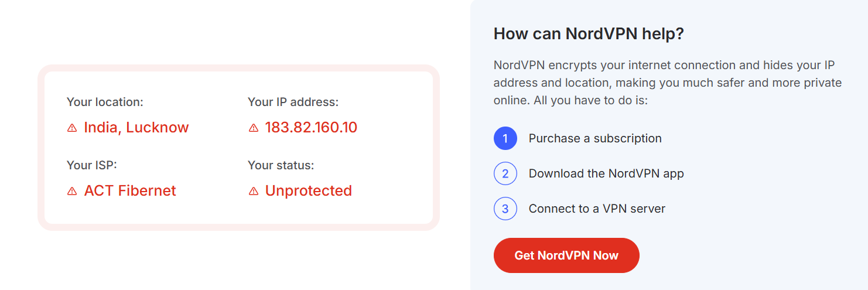Click the "Your ISP:" label

(92, 165)
